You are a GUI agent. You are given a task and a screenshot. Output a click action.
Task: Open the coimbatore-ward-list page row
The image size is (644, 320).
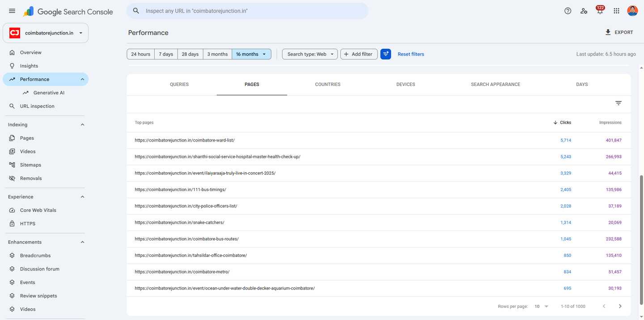point(379,140)
